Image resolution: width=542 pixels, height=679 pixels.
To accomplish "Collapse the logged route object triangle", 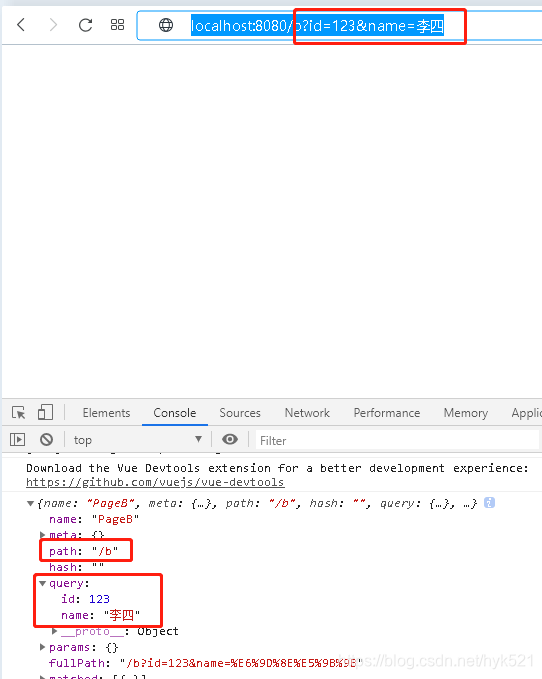I will (x=30, y=503).
